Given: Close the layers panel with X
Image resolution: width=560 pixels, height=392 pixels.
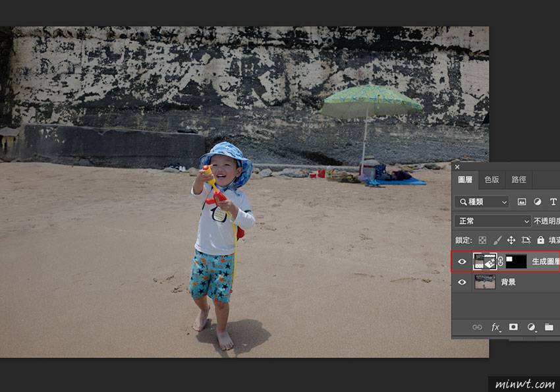Looking at the screenshot, I should 457,167.
